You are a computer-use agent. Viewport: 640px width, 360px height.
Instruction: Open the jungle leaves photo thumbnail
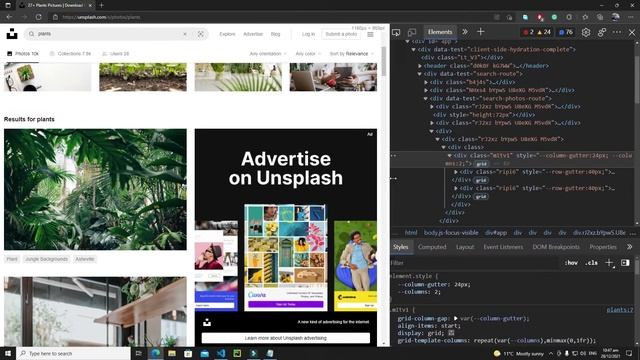pos(95,189)
